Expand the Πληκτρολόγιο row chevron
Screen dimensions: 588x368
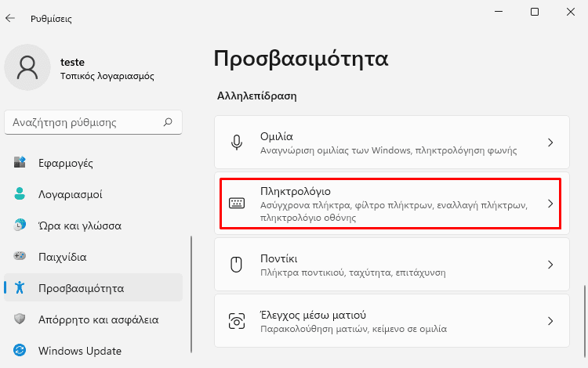point(550,204)
